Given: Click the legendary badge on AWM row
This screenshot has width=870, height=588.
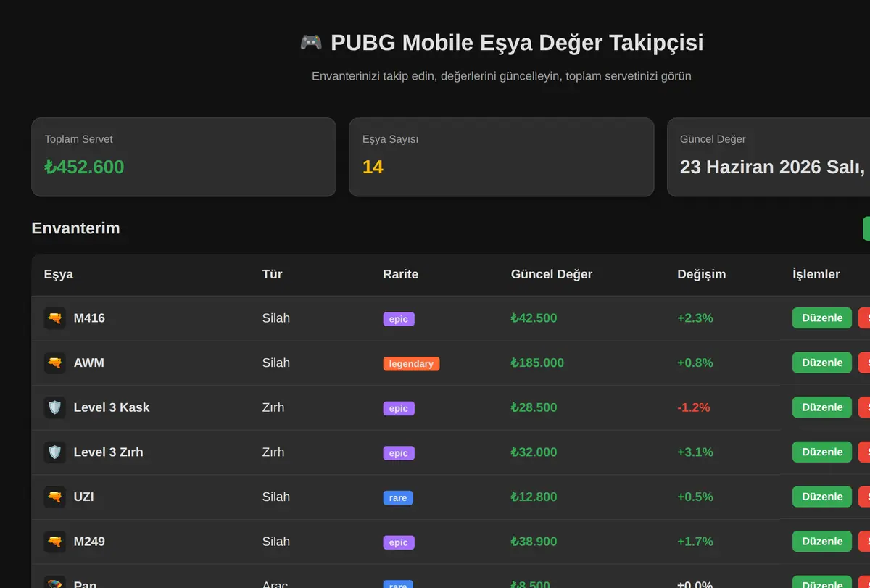Looking at the screenshot, I should pyautogui.click(x=411, y=364).
